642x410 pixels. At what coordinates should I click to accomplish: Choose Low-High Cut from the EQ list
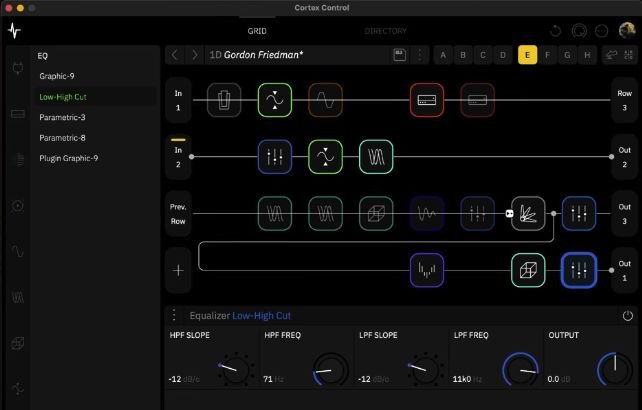coord(95,97)
